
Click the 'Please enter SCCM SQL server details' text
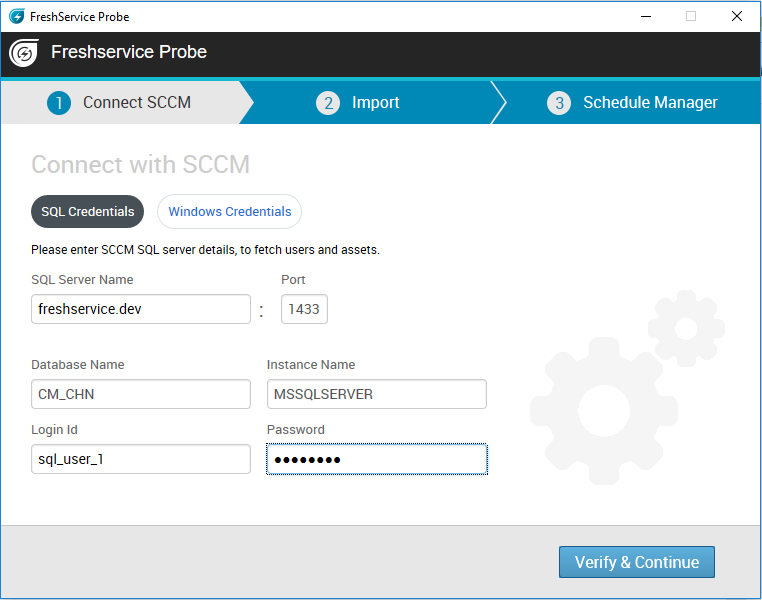[x=205, y=250]
